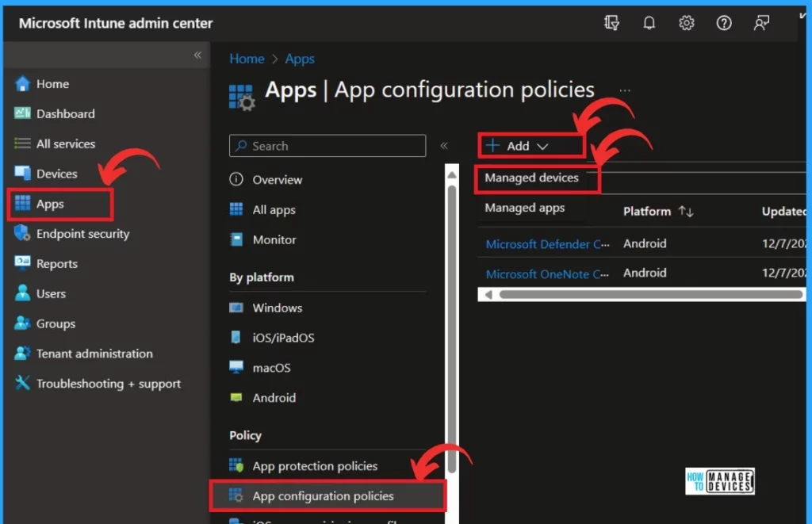The width and height of the screenshot is (812, 524).
Task: Click the Search field in Apps menu
Action: [327, 146]
